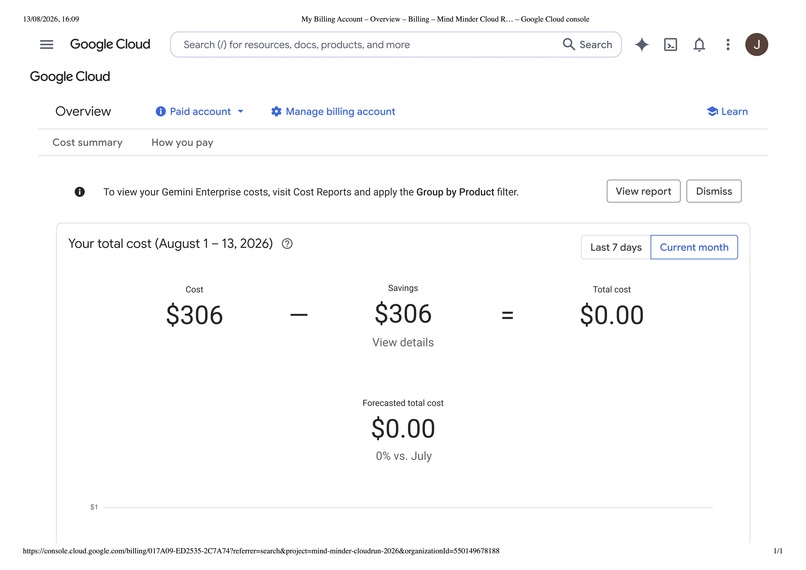Click the Manage billing account gear icon
Viewport: 806px width, 570px height.
coord(277,112)
